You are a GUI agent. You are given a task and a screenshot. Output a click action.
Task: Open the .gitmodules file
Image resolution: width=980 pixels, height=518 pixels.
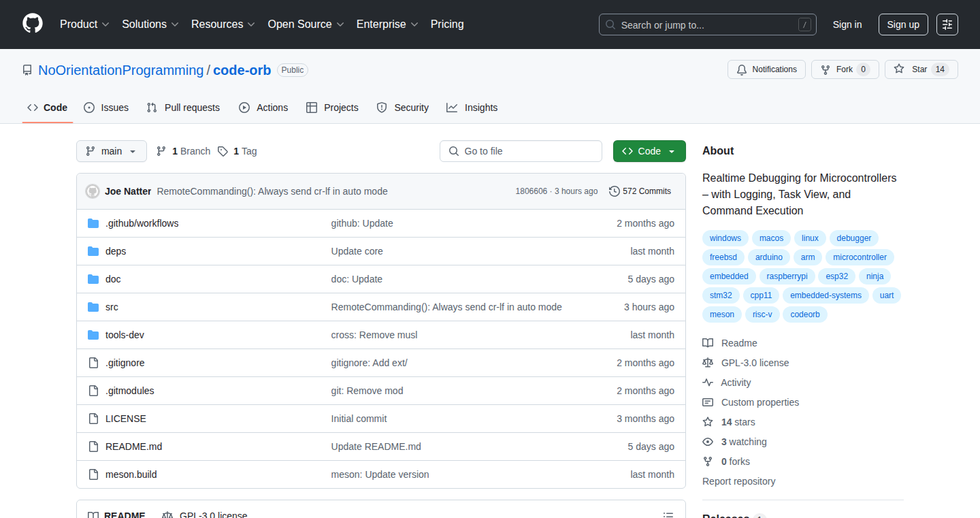point(130,391)
